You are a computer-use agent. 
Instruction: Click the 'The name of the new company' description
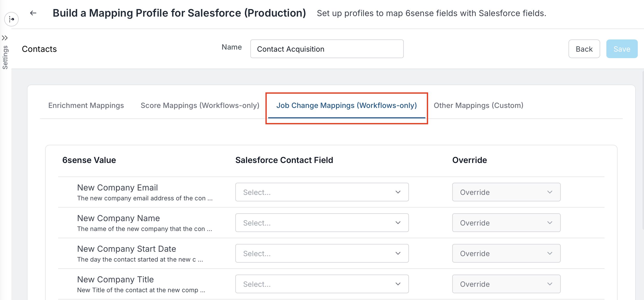(x=145, y=229)
